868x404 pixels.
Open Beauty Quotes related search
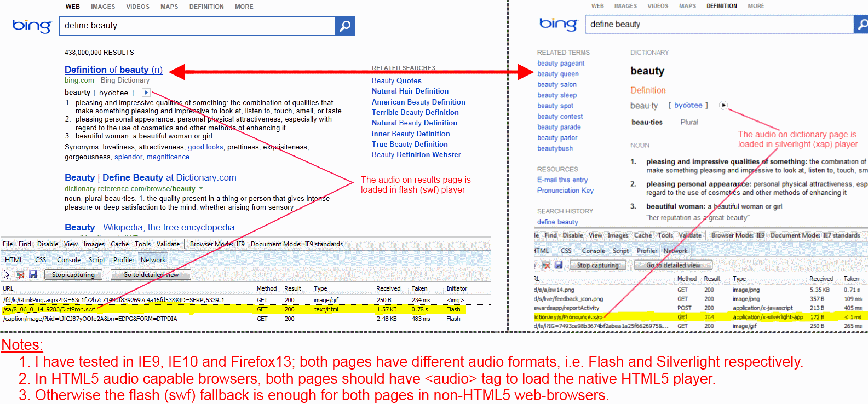396,80
